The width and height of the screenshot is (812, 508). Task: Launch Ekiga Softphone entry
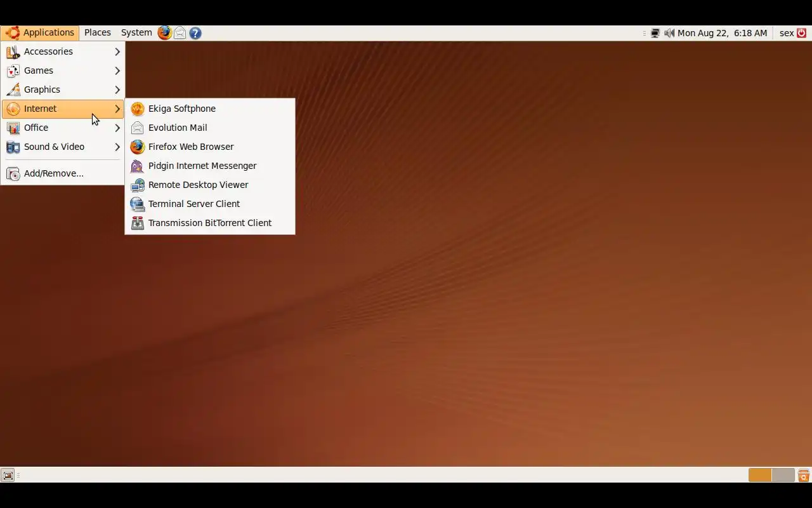[210, 109]
